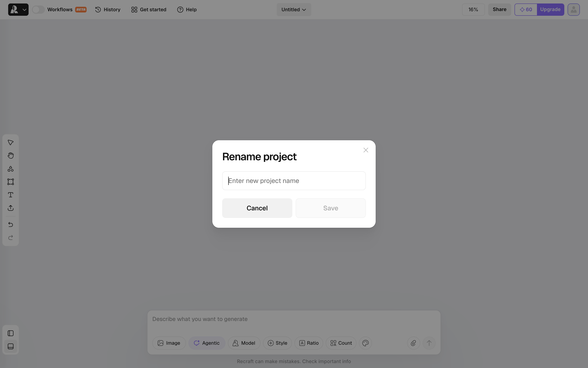The height and width of the screenshot is (368, 588).
Task: Click the undo arrow
Action: click(x=10, y=224)
